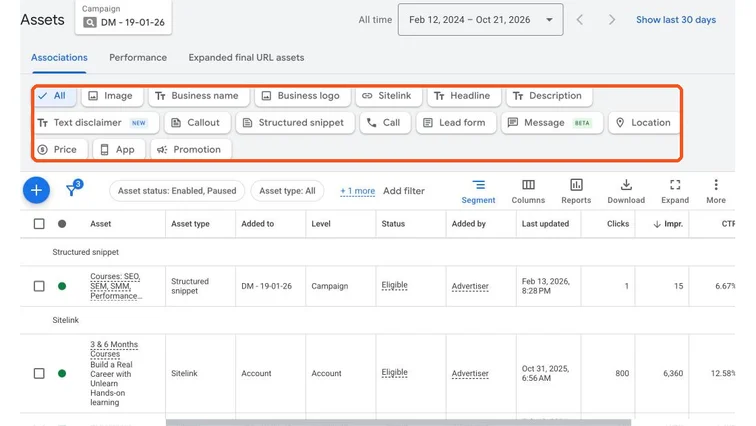Image resolution: width=756 pixels, height=426 pixels.
Task: Open the filter funnel icon
Action: pos(73,188)
